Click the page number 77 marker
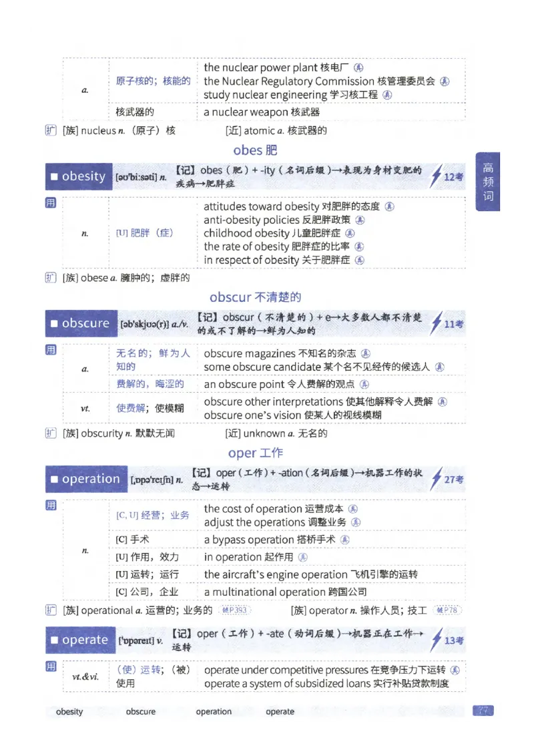The width and height of the screenshot is (534, 756). (x=485, y=711)
